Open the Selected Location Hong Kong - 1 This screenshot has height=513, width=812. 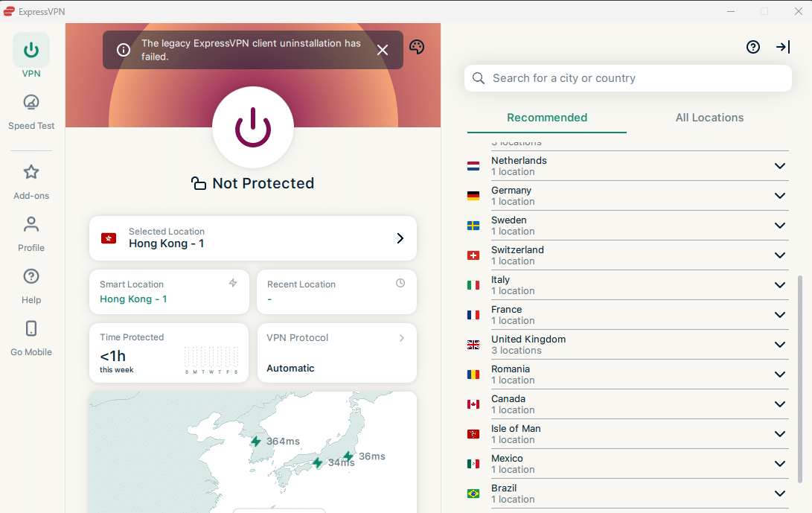click(253, 238)
